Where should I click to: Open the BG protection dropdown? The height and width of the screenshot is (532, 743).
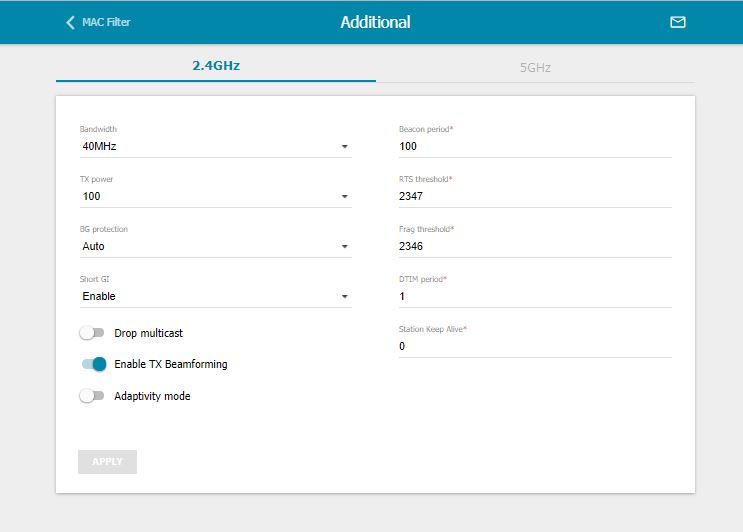[x=215, y=246]
